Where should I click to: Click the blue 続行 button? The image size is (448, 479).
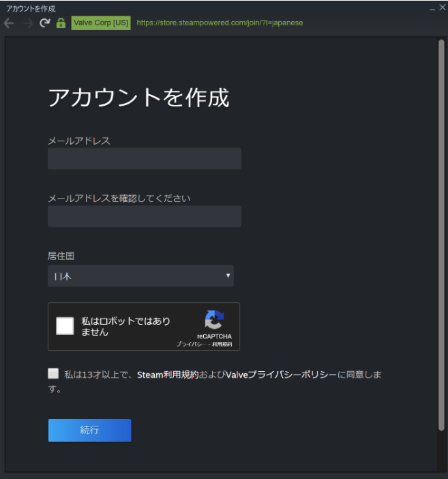click(x=90, y=431)
